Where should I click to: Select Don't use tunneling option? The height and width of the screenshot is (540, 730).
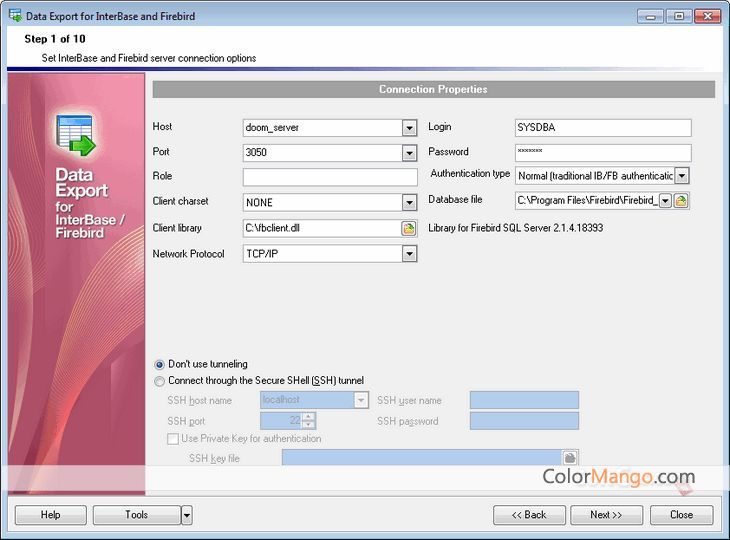click(x=159, y=364)
